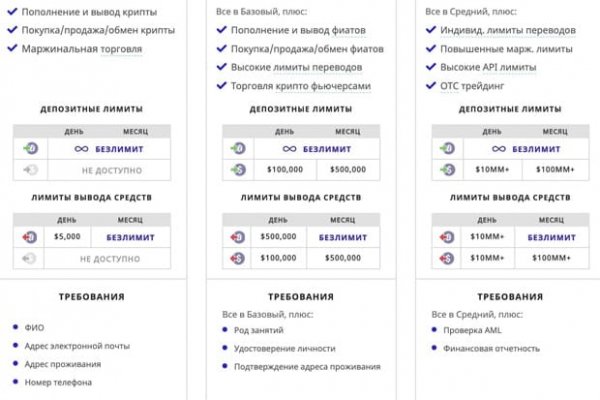Click Индивид. лимиты переводов feature text
Viewport: 600px width, 400px height.
[507, 30]
